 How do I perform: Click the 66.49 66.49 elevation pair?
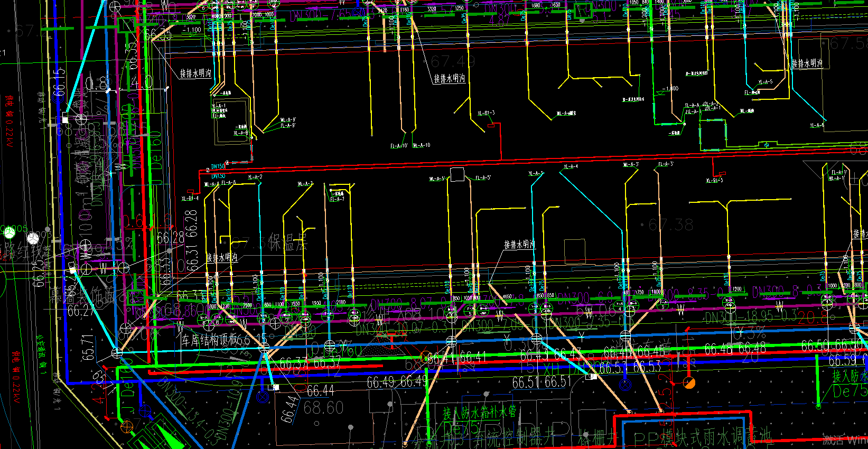point(397,382)
